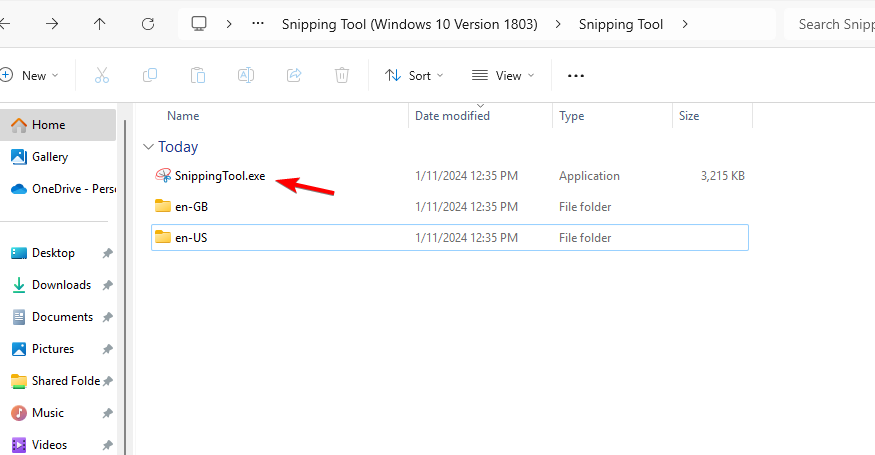The width and height of the screenshot is (875, 455).
Task: Click the Paste clipboard icon
Action: pyautogui.click(x=198, y=75)
